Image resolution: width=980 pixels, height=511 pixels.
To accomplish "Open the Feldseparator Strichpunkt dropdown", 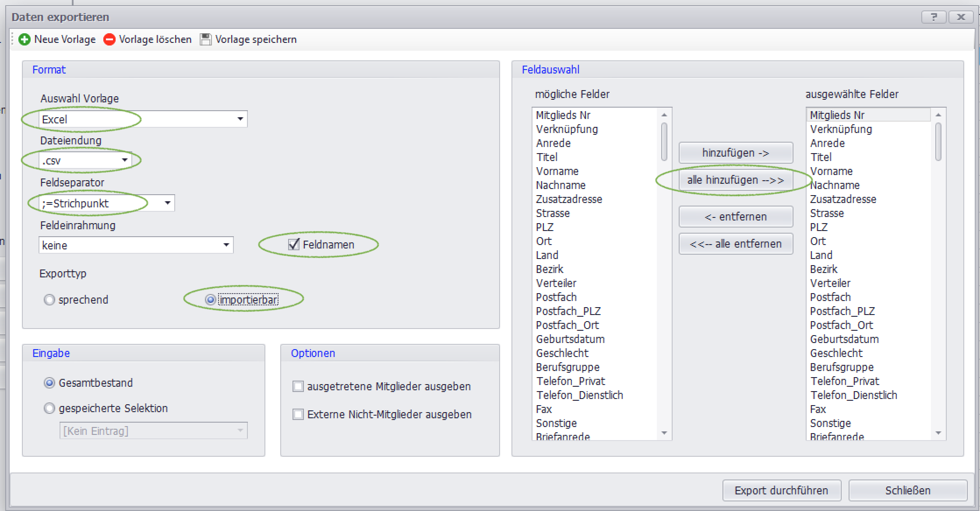I will (x=167, y=203).
